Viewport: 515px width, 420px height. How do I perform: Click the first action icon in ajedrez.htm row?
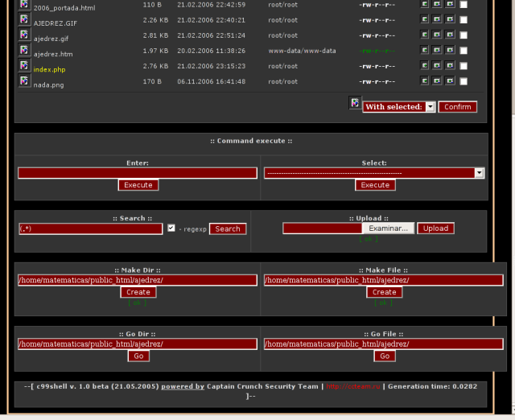coord(424,50)
